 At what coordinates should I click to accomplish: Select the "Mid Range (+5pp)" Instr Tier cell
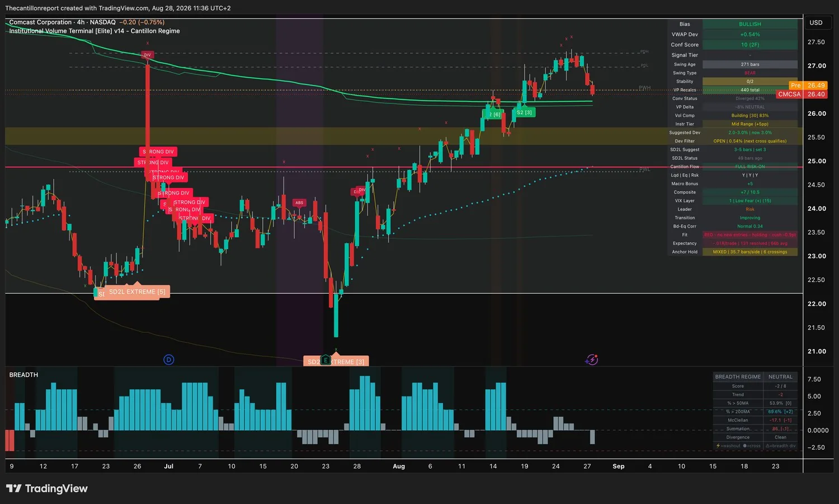click(x=750, y=124)
